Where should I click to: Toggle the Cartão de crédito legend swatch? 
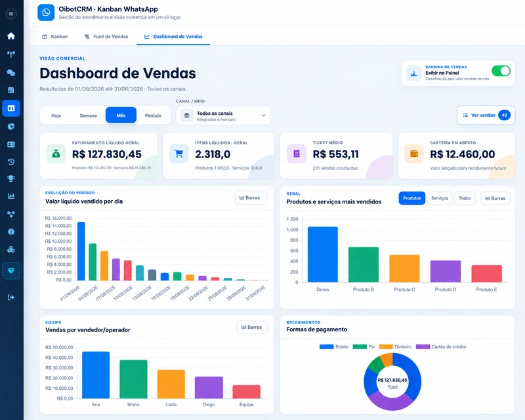(x=423, y=346)
